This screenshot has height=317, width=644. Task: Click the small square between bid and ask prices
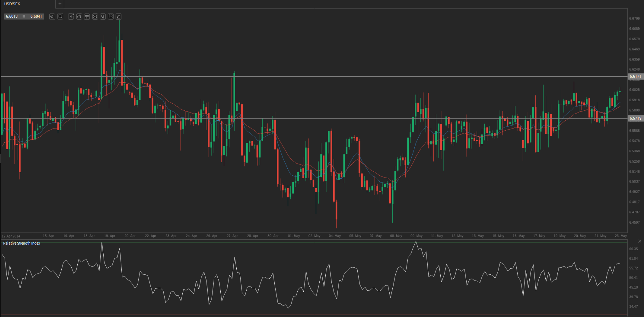click(x=24, y=17)
